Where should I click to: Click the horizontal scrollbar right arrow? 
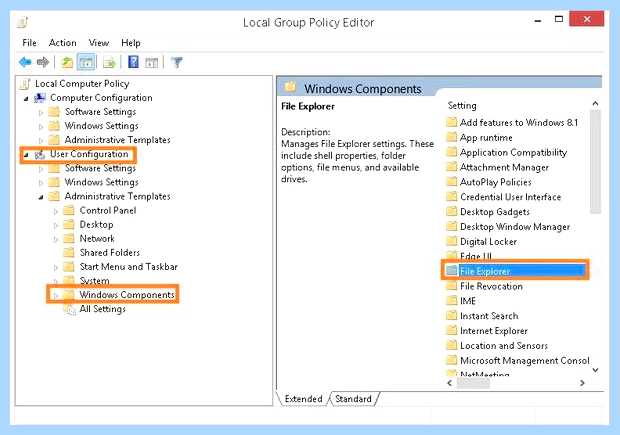[x=582, y=383]
